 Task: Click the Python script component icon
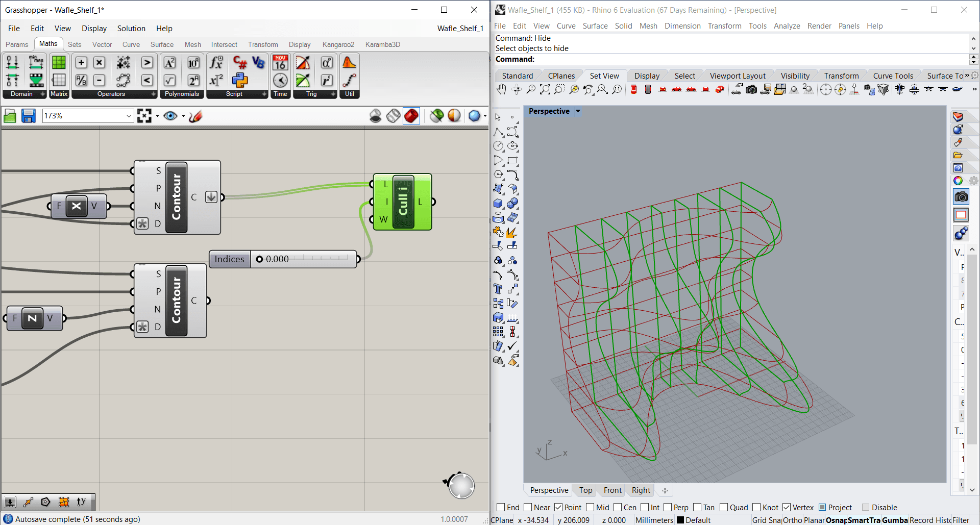239,80
